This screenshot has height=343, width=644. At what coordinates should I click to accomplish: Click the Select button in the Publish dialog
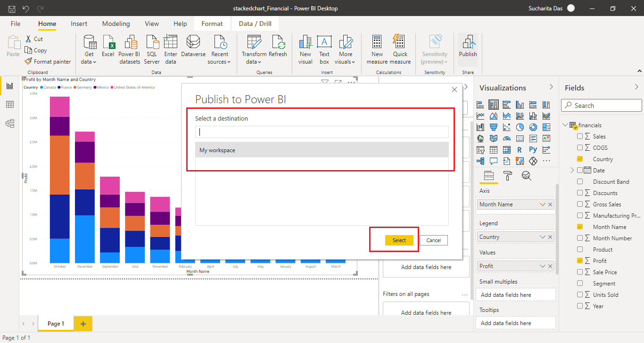(x=399, y=240)
